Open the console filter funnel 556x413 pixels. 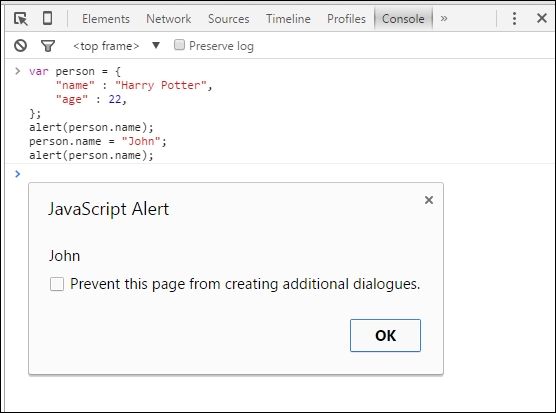[x=48, y=46]
